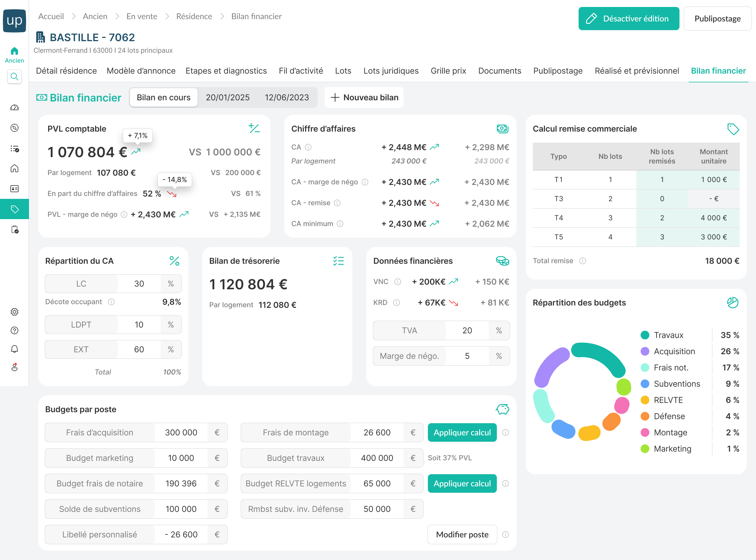Screen dimensions: 756x560
Task: Click the Travaux teal legend color dot
Action: tap(645, 335)
